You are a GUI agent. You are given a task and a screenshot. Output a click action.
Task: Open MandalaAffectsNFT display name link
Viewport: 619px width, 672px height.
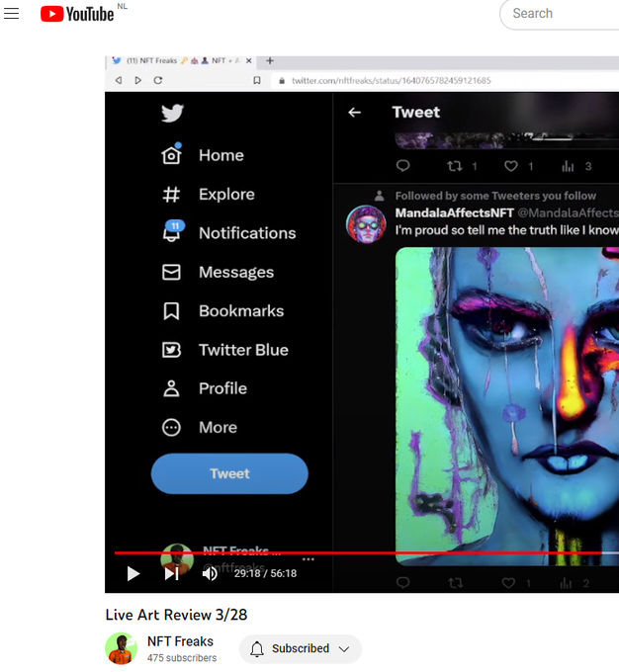(454, 212)
